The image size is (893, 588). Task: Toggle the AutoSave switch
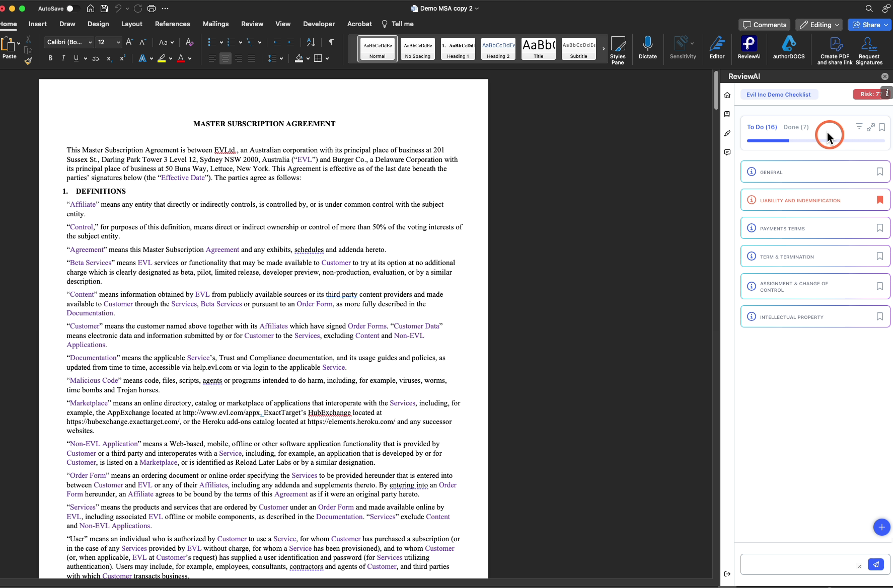[73, 9]
